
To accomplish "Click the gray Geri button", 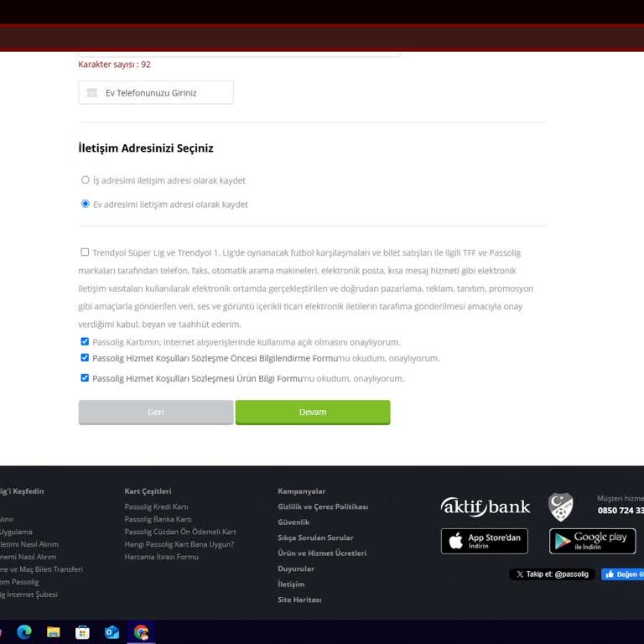I will 156,412.
